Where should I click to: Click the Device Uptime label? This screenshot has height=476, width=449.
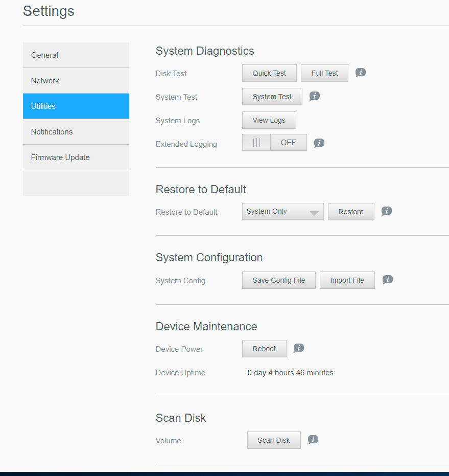click(x=180, y=373)
